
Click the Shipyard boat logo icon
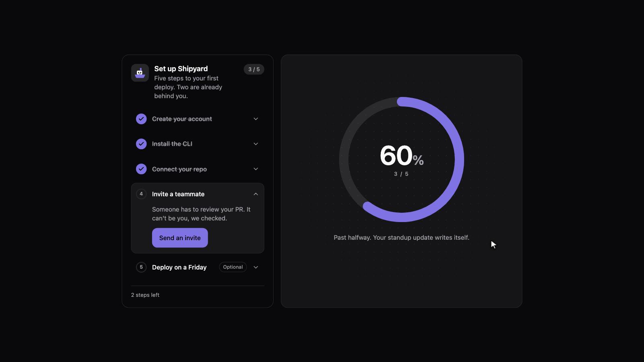(140, 73)
